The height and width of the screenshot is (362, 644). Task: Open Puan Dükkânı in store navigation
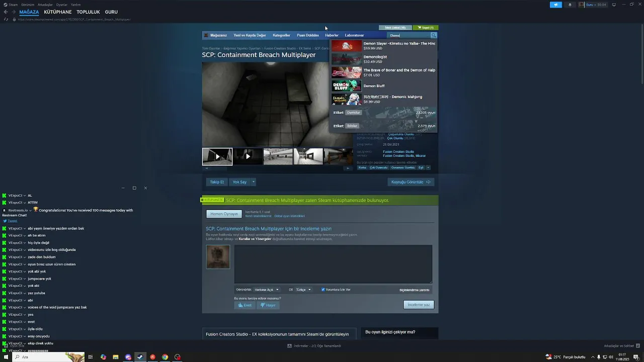click(x=308, y=35)
